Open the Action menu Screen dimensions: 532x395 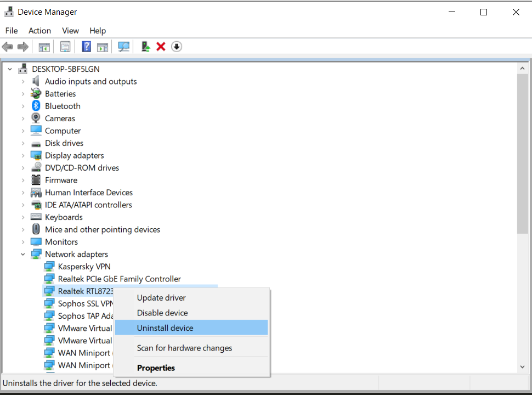click(x=39, y=31)
